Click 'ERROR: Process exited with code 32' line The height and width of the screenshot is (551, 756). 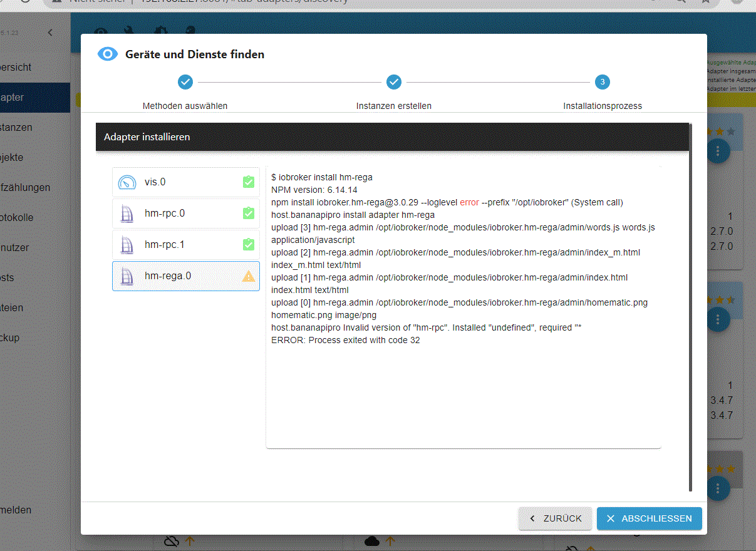tap(346, 340)
